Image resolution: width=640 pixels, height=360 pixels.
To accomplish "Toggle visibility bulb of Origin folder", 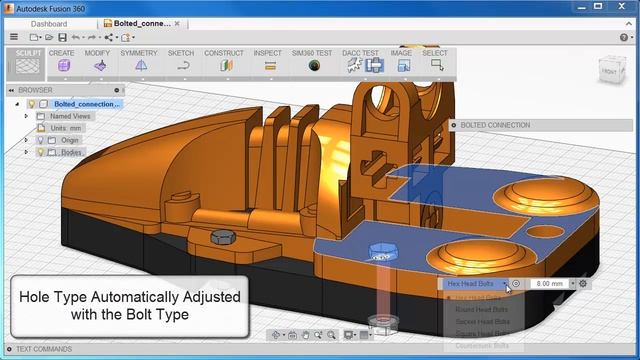I will [40, 140].
